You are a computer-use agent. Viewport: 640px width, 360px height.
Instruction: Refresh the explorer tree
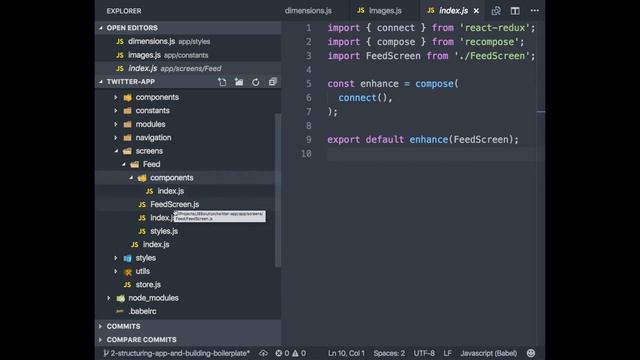(x=256, y=82)
